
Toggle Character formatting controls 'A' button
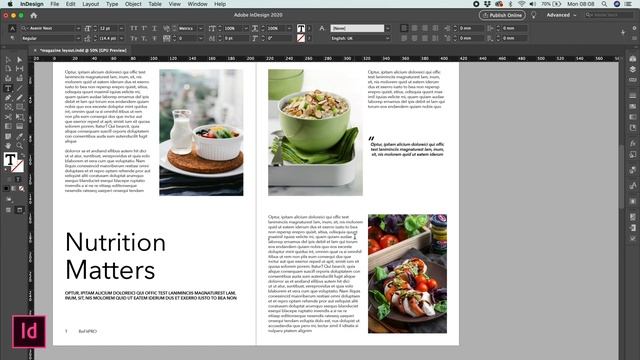click(x=12, y=28)
